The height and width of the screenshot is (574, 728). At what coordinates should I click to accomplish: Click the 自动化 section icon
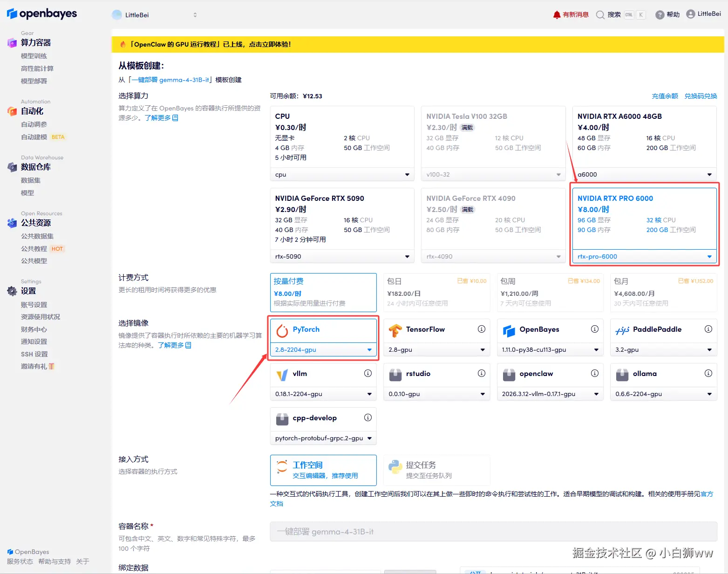12,111
